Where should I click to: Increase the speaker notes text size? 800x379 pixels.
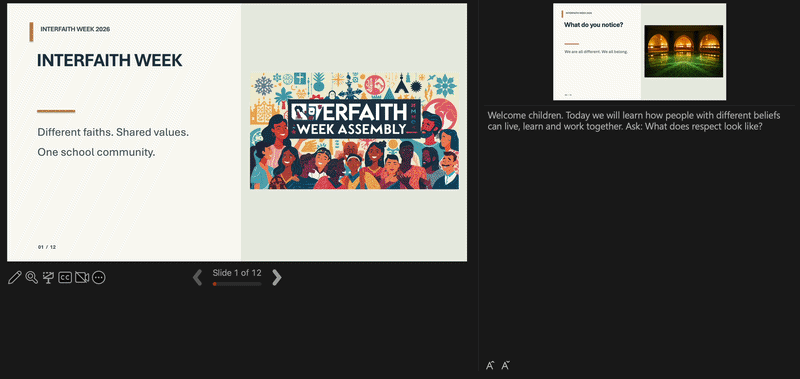pyautogui.click(x=490, y=365)
